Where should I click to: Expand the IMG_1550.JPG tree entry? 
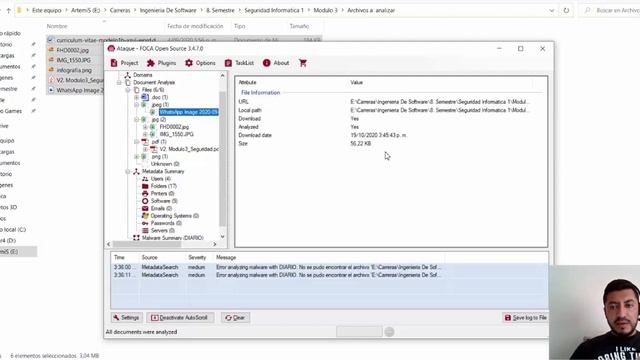[x=145, y=134]
